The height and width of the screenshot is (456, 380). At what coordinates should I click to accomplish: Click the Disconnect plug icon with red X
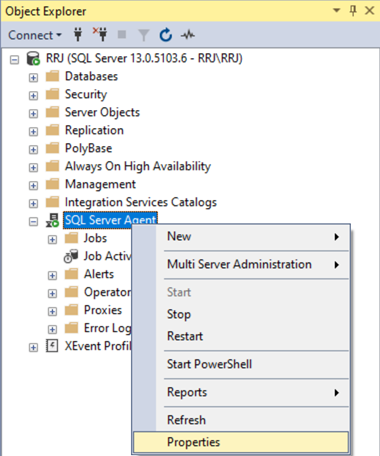pos(100,35)
